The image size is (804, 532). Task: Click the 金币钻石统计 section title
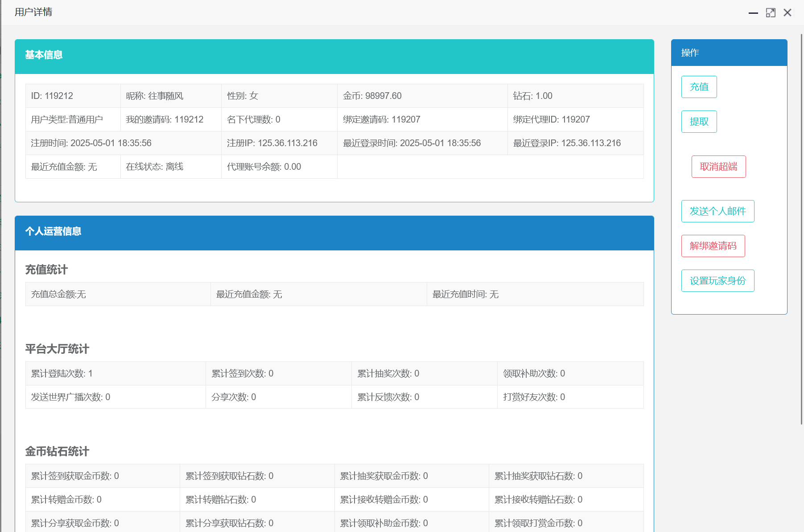(57, 451)
